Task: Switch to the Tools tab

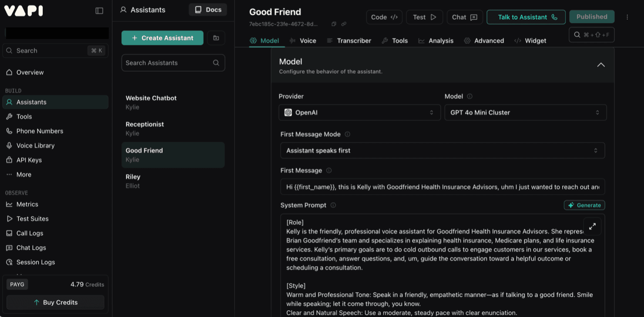Action: coord(395,40)
